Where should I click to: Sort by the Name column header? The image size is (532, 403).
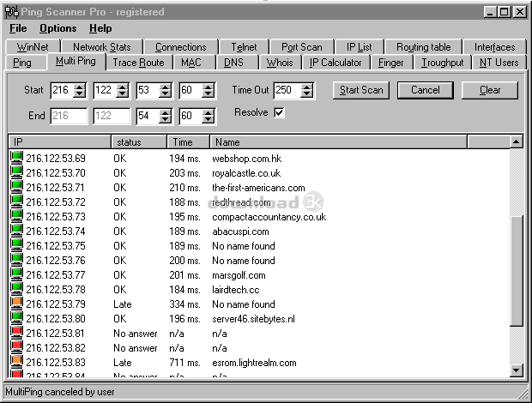point(339,142)
